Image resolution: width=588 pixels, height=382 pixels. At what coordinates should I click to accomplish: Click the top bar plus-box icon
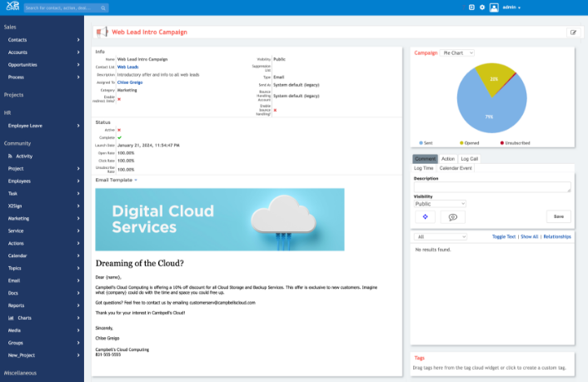471,7
